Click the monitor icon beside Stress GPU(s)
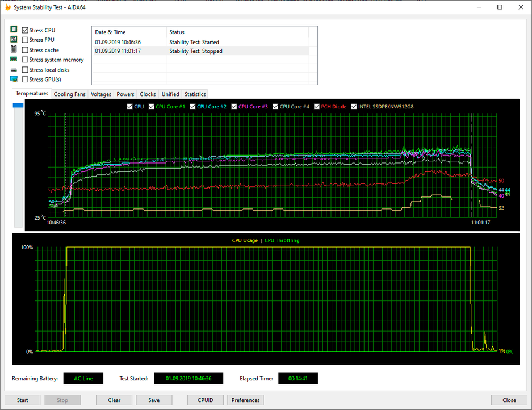 point(14,80)
